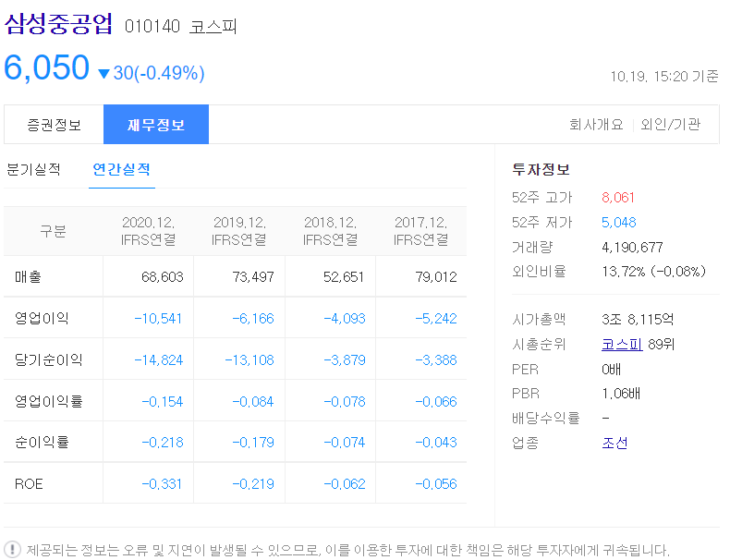Click the PBR value 1.06배

click(621, 394)
